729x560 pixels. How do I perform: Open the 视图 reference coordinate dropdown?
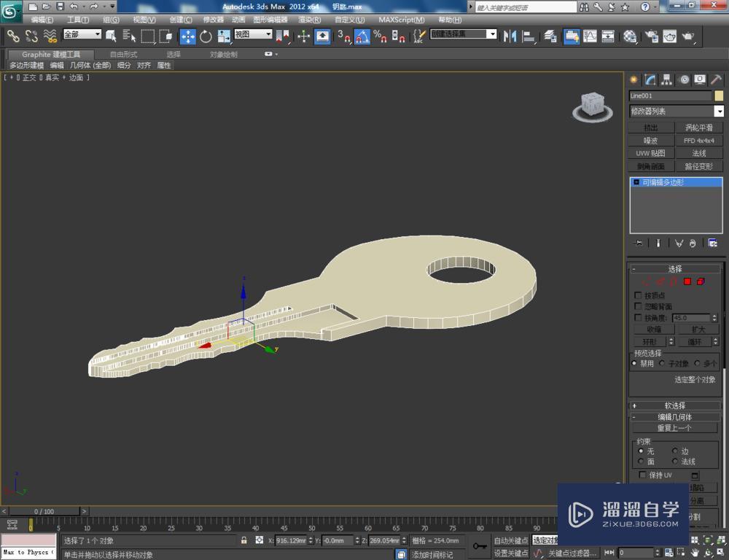pyautogui.click(x=253, y=34)
